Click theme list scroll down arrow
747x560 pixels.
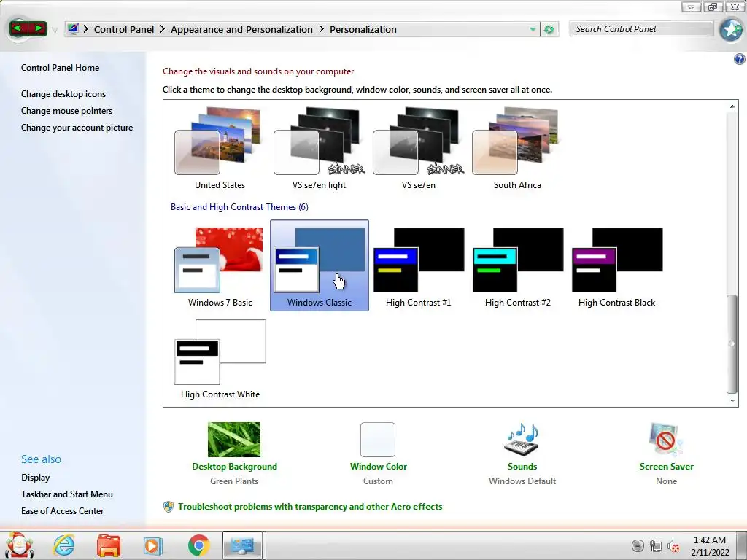[732, 401]
